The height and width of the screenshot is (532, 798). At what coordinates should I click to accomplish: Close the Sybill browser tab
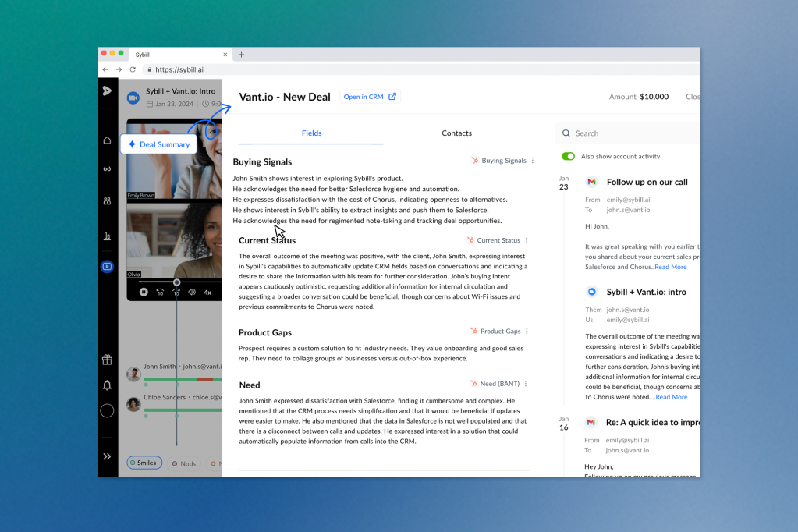pos(225,55)
